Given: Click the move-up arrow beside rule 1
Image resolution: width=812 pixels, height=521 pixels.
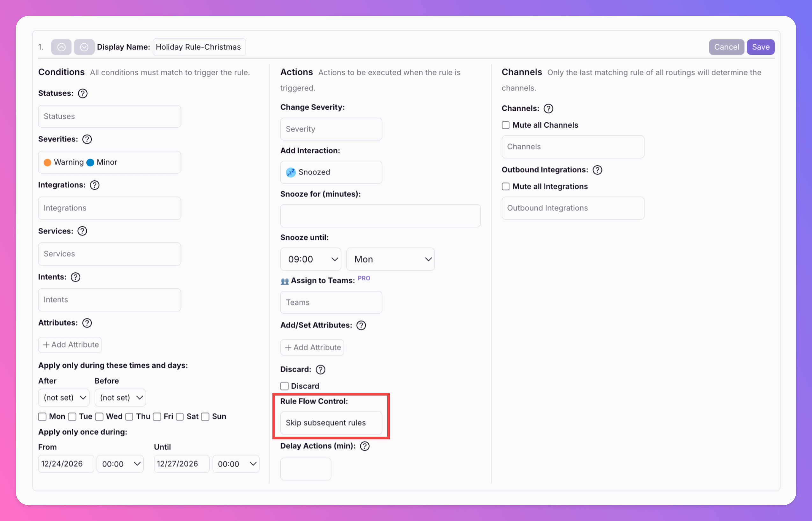Looking at the screenshot, I should tap(61, 47).
